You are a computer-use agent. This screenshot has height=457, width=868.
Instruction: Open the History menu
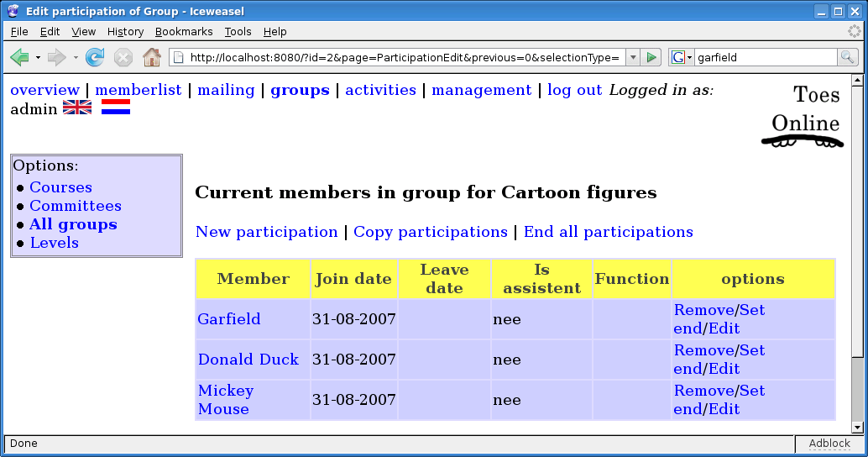pos(126,32)
